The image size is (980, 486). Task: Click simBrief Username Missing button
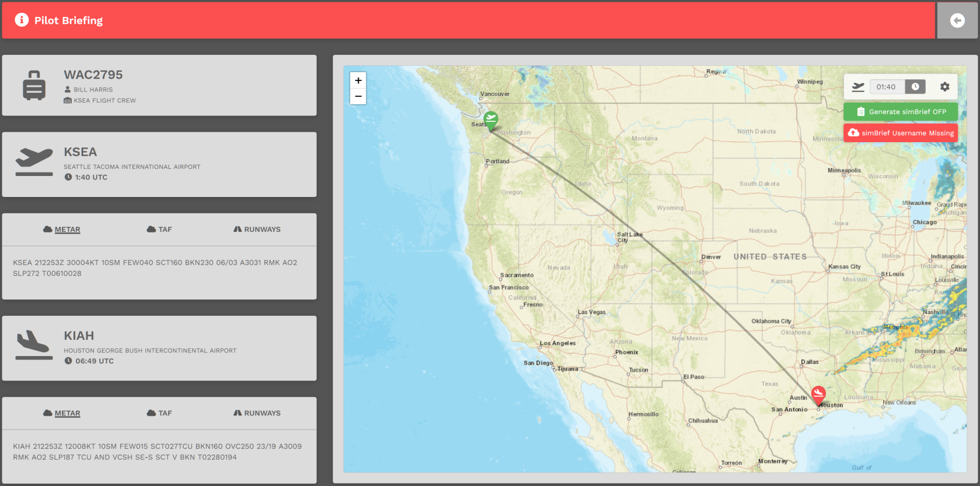[901, 133]
